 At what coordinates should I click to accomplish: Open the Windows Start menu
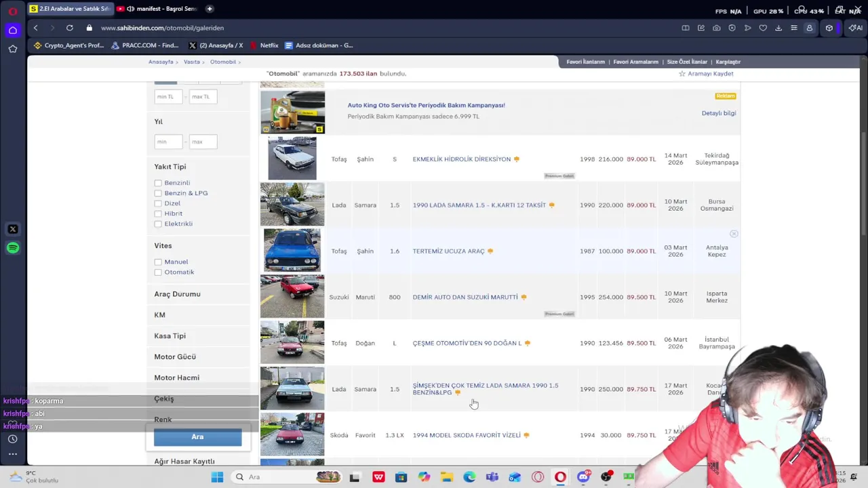pos(217,477)
